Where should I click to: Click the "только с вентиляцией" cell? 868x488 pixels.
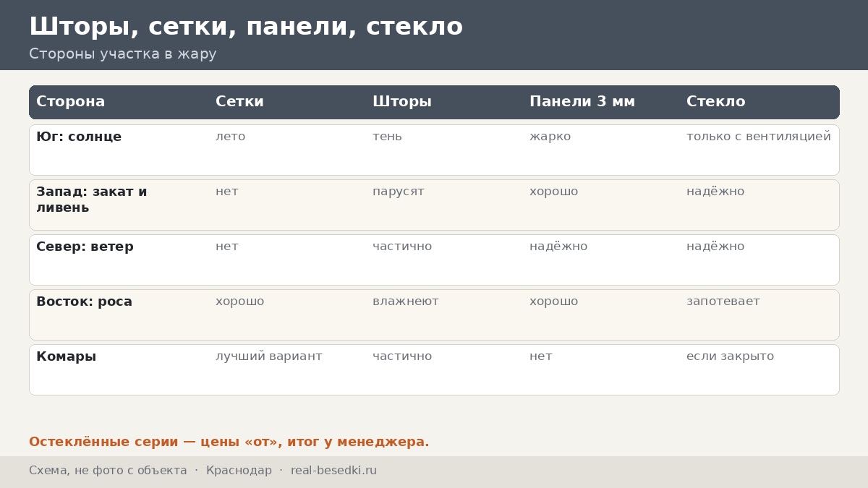pyautogui.click(x=759, y=137)
